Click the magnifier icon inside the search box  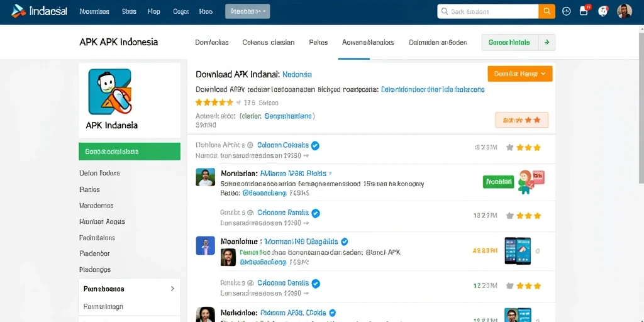(x=445, y=11)
